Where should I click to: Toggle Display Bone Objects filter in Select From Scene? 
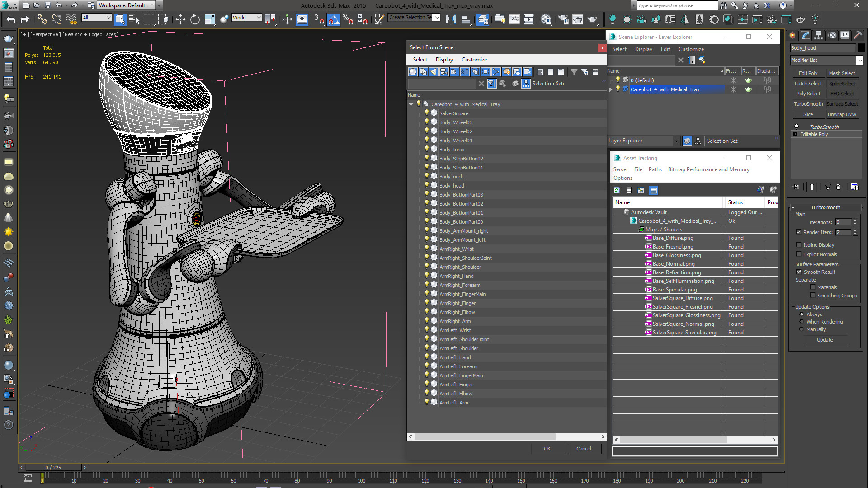point(496,72)
